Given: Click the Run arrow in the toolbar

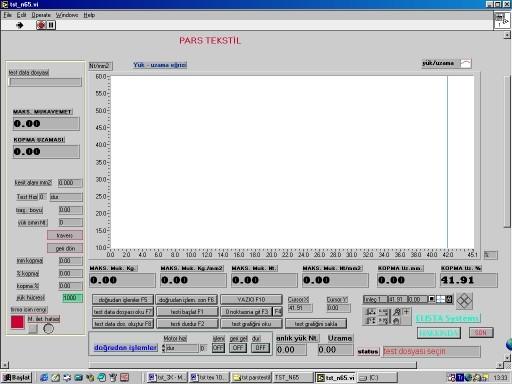Looking at the screenshot, I should 20,25.
